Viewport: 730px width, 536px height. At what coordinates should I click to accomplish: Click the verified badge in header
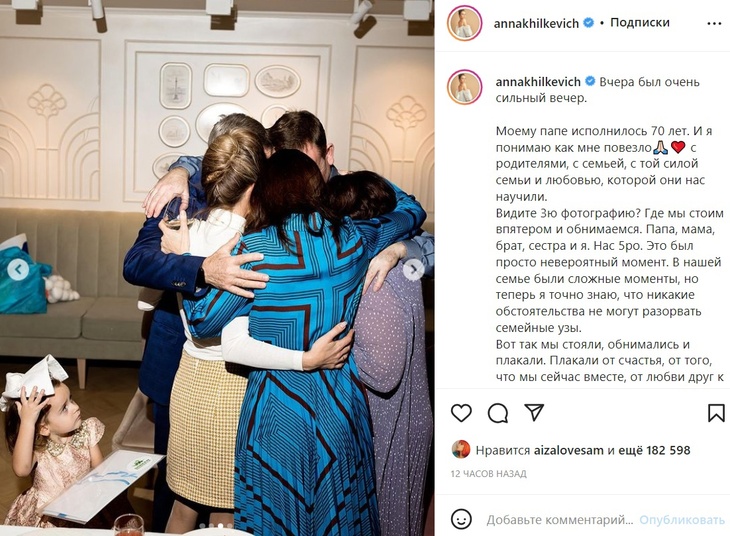589,22
